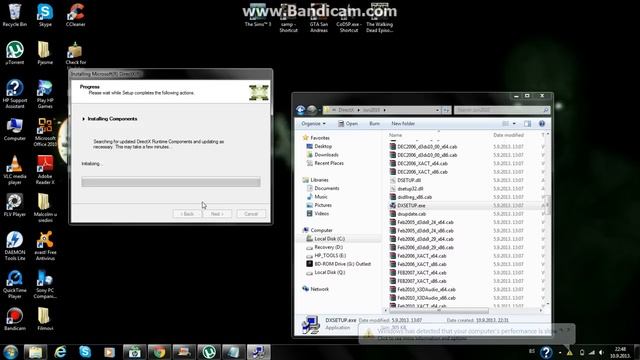640x360 pixels.
Task: Toggle the Explorer preview pane icon
Action: pos(527,124)
